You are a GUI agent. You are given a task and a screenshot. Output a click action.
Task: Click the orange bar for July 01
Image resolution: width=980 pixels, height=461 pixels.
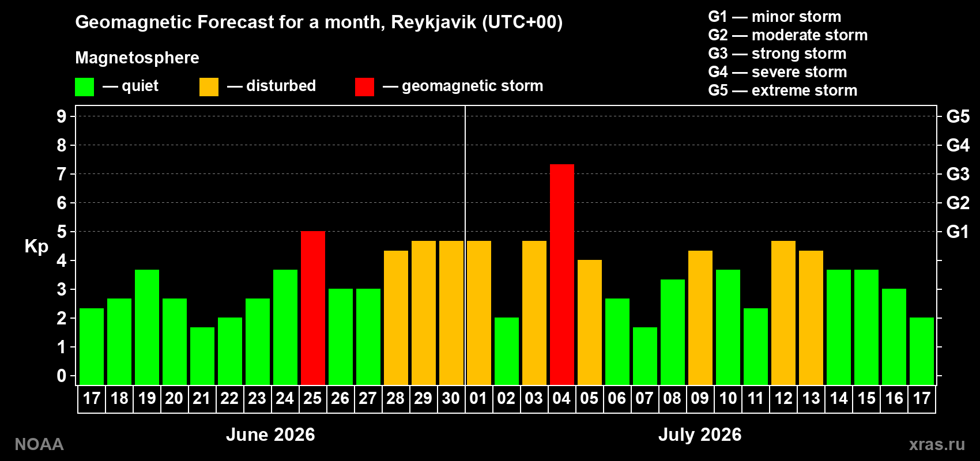click(x=479, y=313)
